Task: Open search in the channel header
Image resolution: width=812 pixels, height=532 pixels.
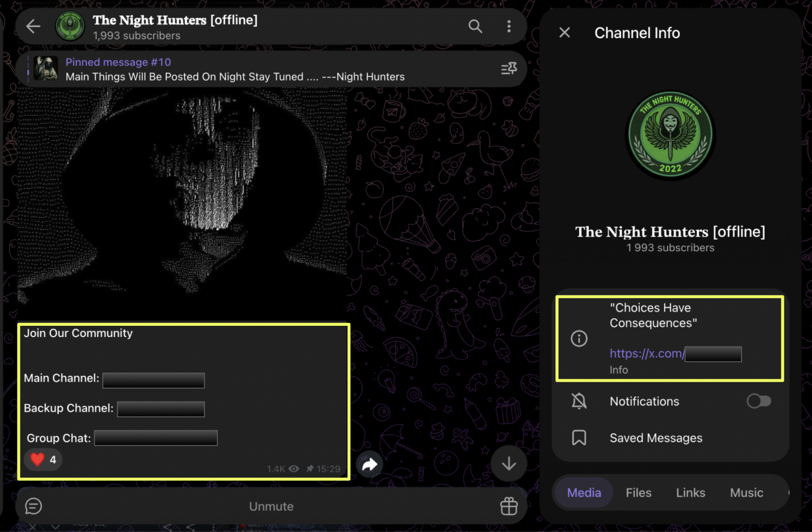Action: point(475,26)
